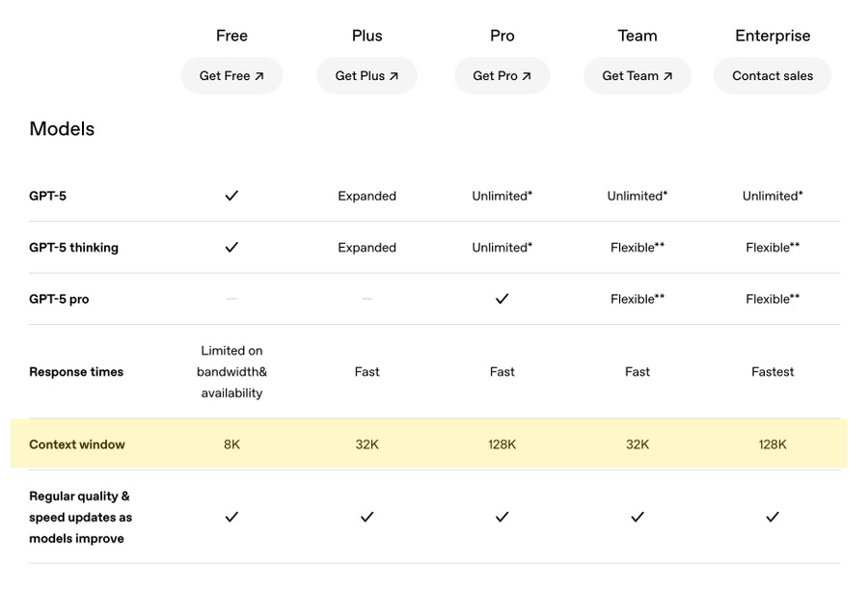Click the GPT-5 pro checkmark under Pro
This screenshot has width=868, height=591.
tap(502, 299)
